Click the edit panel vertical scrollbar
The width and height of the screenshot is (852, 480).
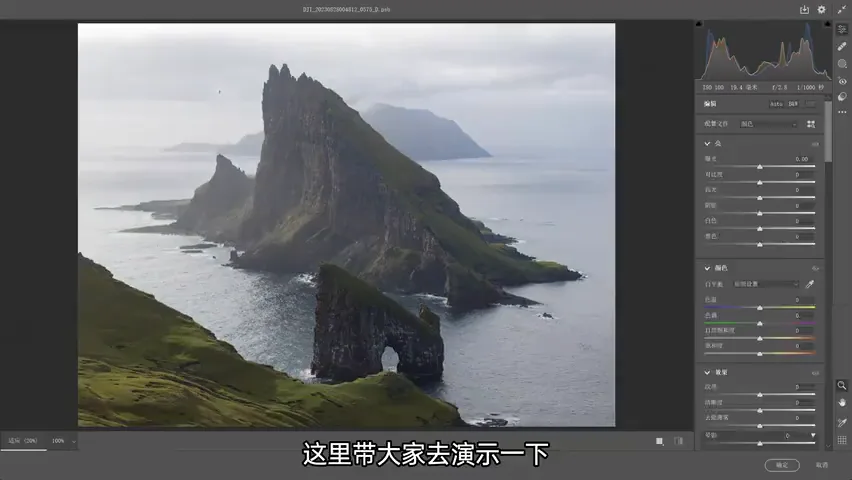828,133
